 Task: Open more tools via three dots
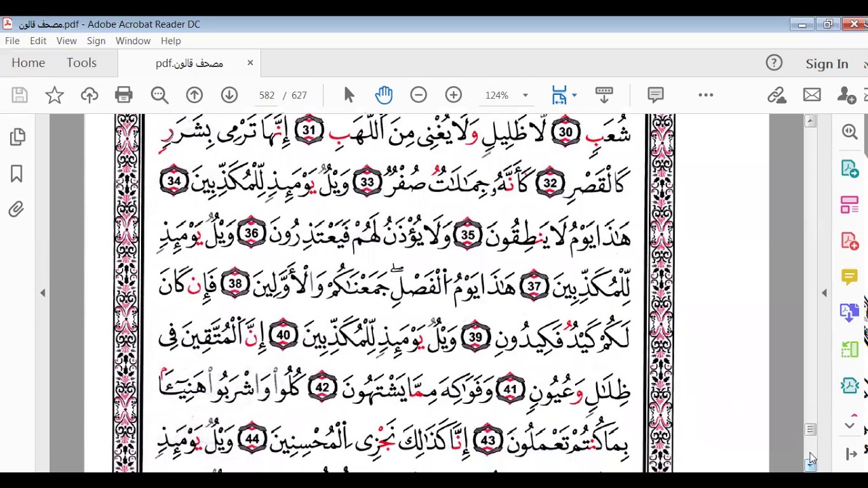(x=706, y=95)
